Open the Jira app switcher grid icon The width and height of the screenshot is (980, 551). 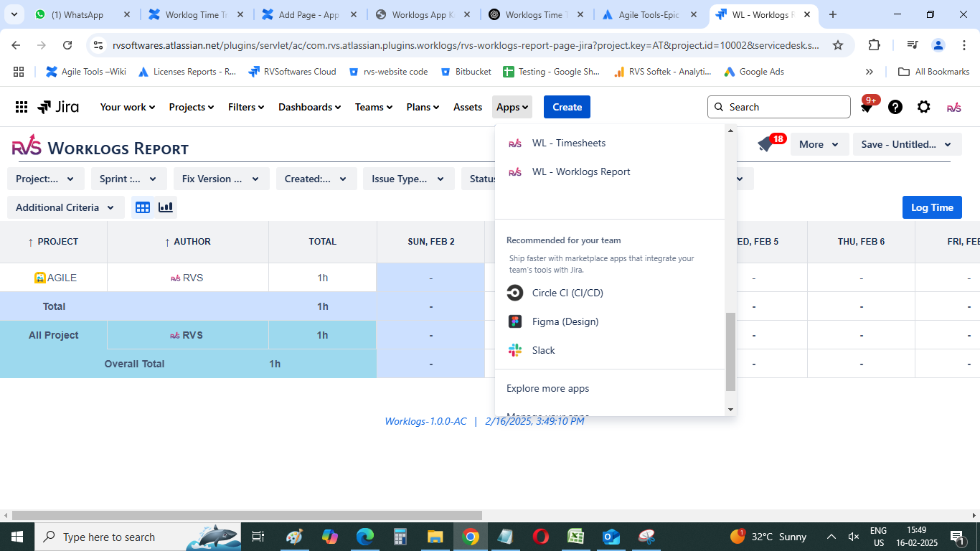(x=22, y=107)
